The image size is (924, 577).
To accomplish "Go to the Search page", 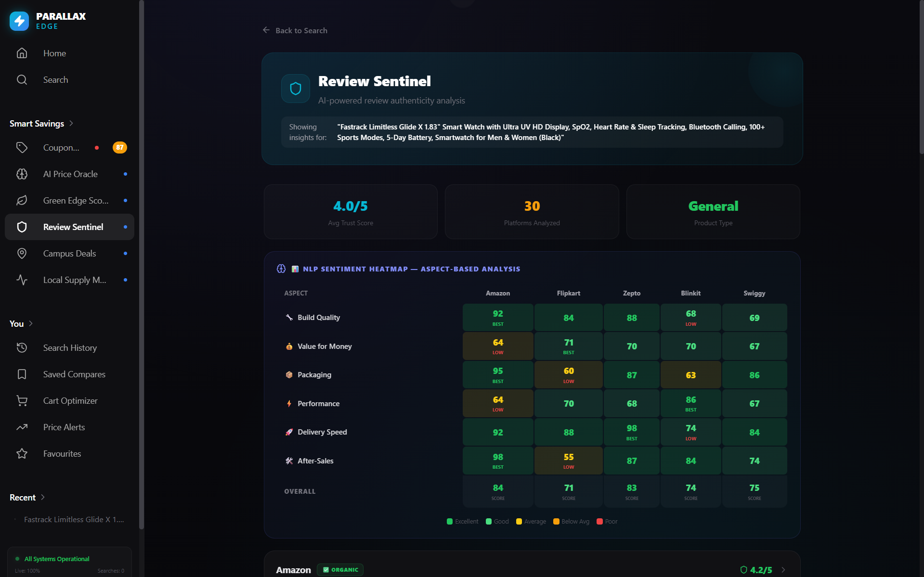I will coord(69,79).
